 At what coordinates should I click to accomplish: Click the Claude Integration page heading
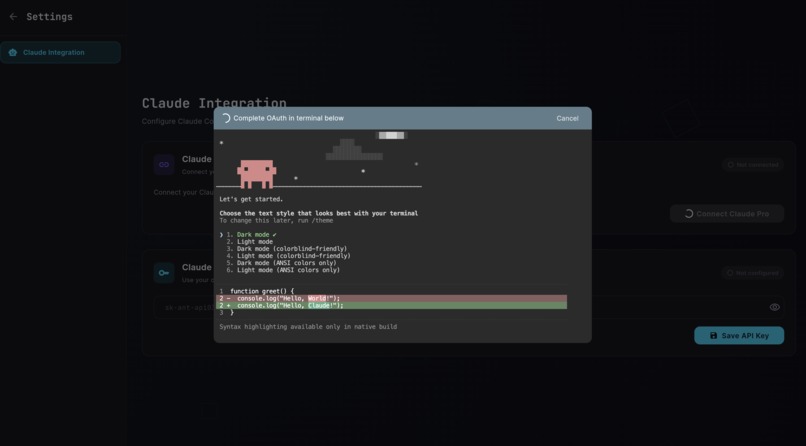coord(214,103)
